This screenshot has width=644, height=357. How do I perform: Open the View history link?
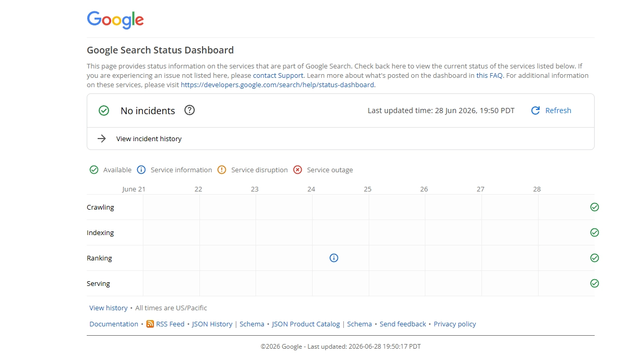(x=109, y=308)
